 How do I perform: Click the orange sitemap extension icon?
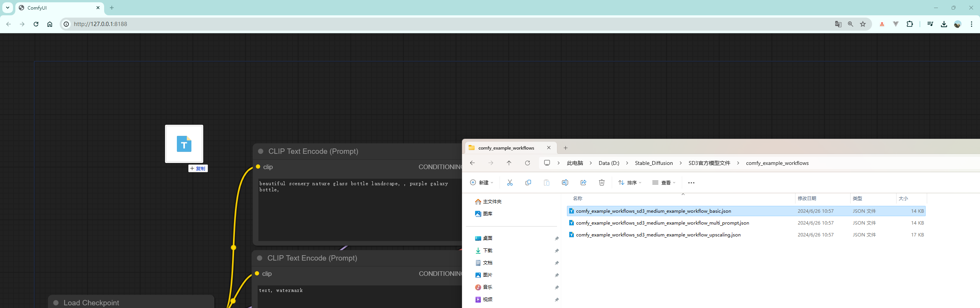[882, 24]
